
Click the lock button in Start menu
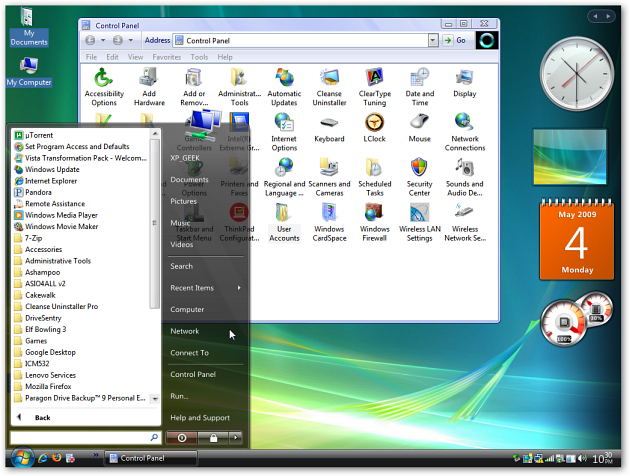(x=213, y=437)
